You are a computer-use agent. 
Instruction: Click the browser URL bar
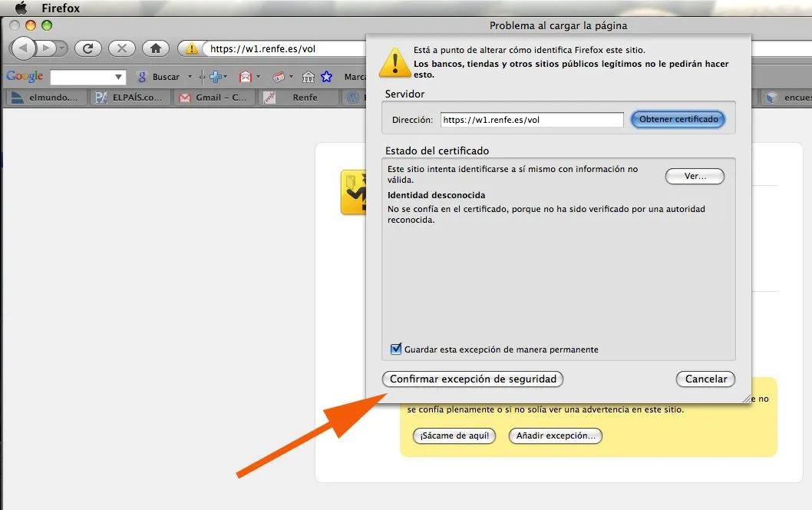(285, 48)
